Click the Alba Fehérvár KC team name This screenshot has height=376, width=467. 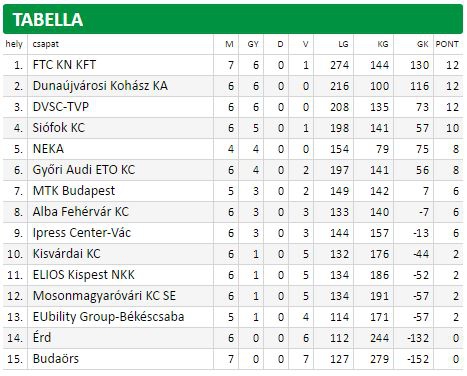pyautogui.click(x=81, y=212)
